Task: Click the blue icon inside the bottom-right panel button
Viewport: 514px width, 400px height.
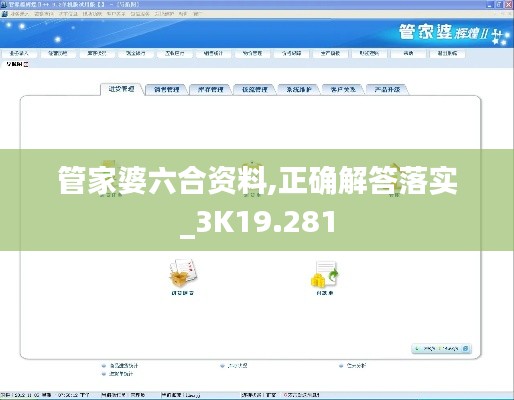Action: (x=466, y=349)
